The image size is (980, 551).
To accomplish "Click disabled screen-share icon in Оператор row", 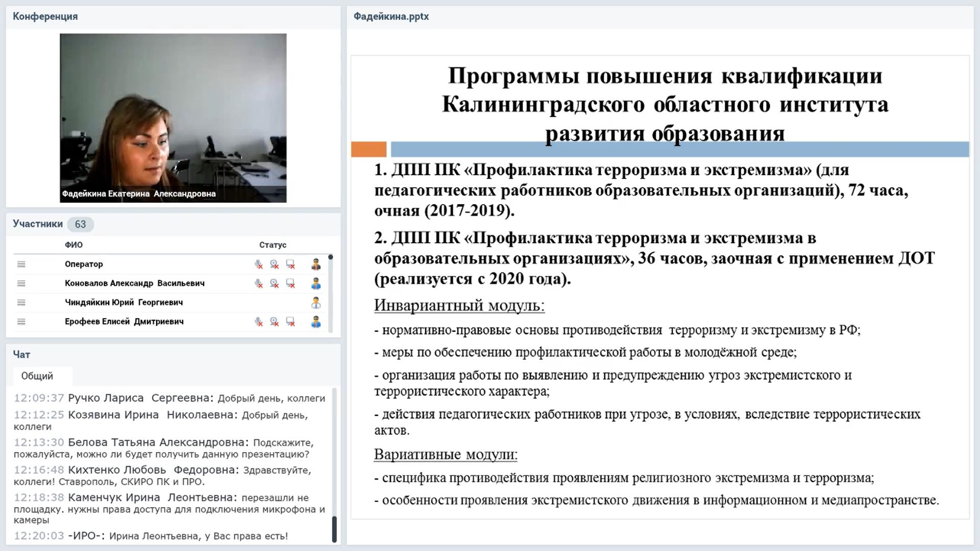I will 290,264.
